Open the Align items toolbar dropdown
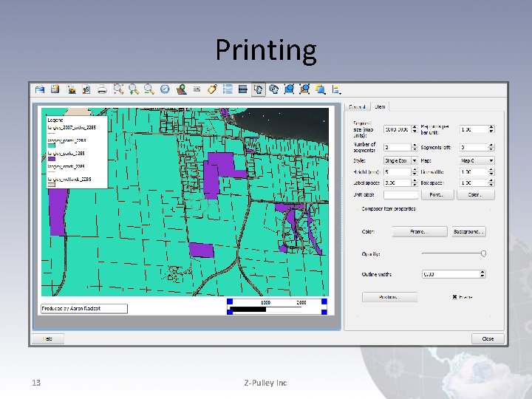The image size is (532, 399). click(337, 89)
